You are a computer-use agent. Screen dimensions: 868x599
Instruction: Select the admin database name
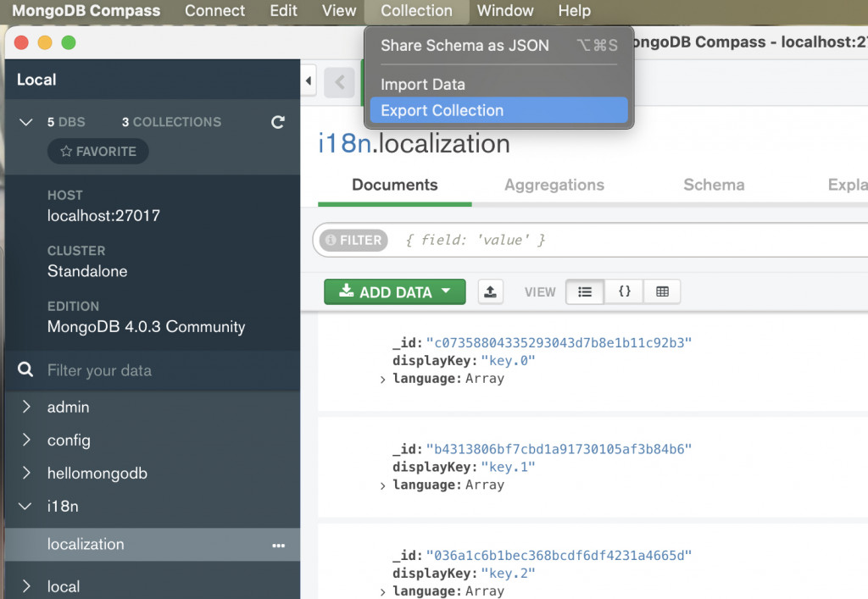point(68,407)
